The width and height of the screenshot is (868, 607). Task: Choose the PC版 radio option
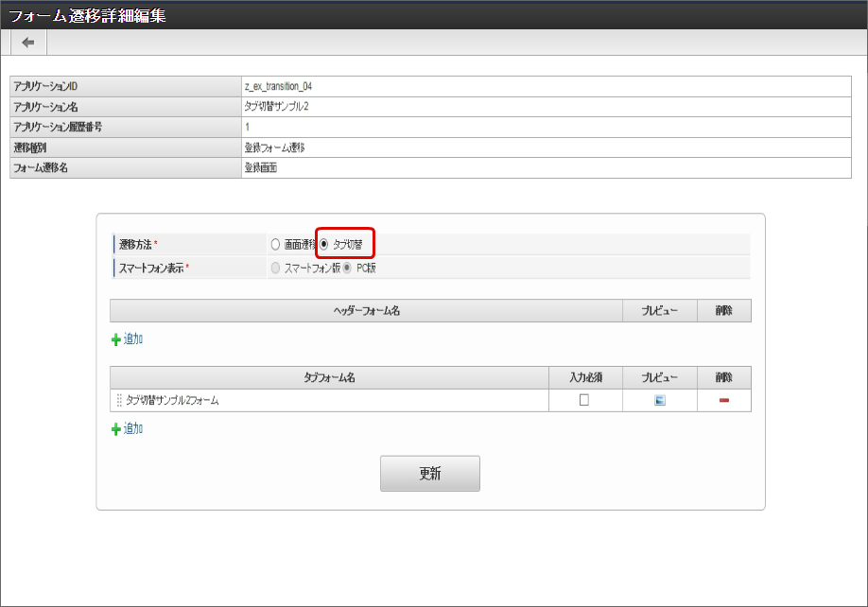click(x=347, y=268)
